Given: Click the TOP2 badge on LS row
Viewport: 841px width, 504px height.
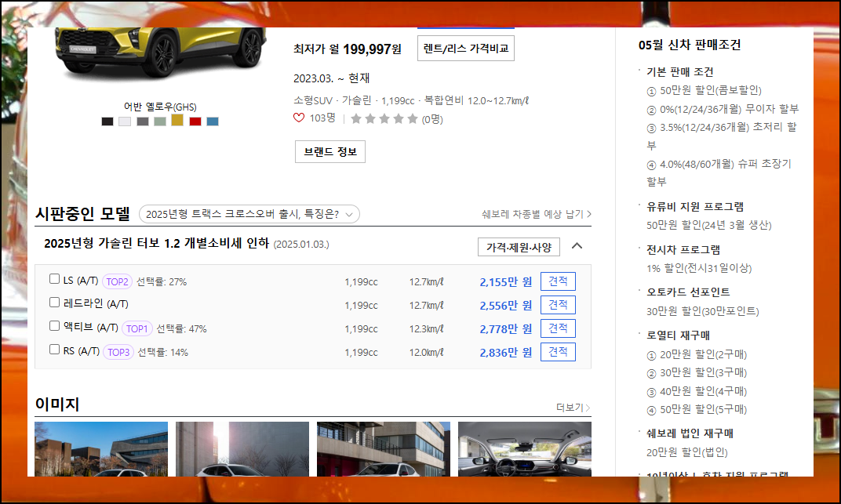Looking at the screenshot, I should tap(117, 281).
